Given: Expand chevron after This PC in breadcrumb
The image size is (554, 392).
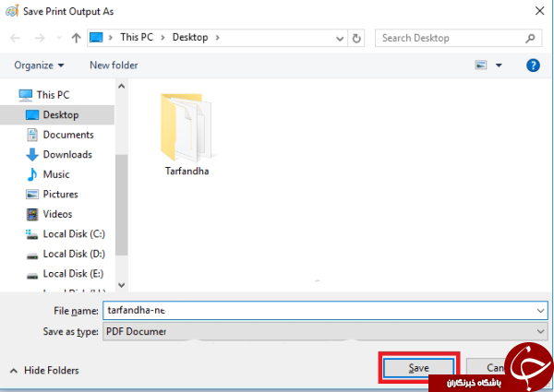Looking at the screenshot, I should point(163,38).
